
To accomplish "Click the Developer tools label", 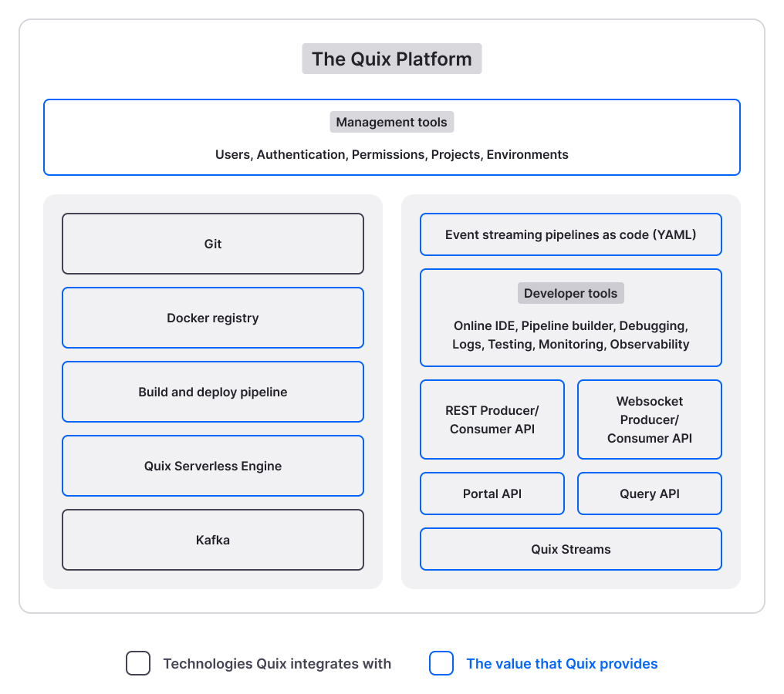I will (571, 293).
